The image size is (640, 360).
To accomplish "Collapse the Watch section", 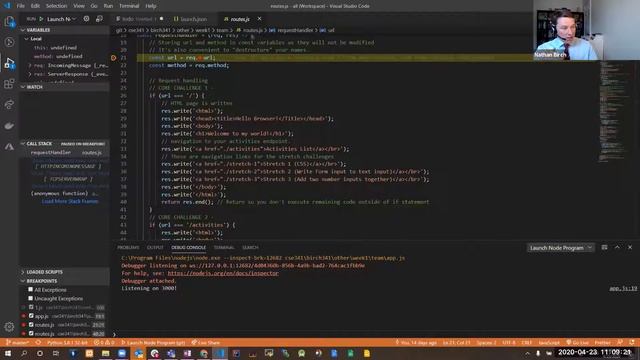I will tap(64, 87).
